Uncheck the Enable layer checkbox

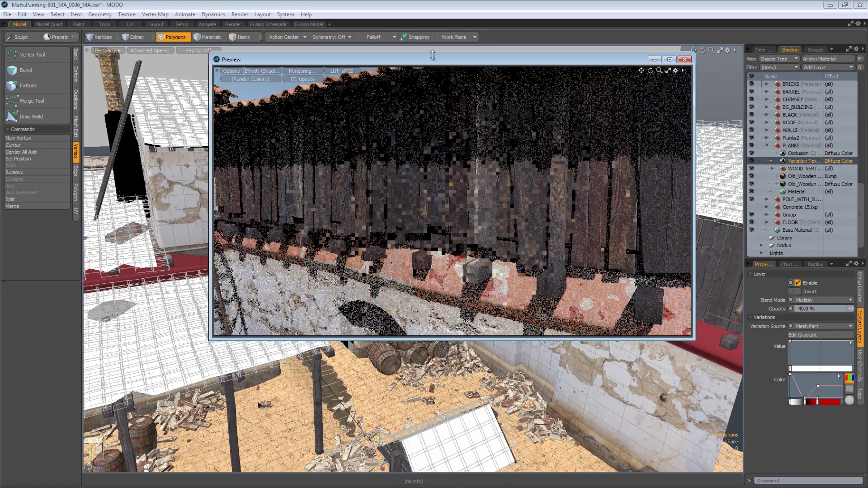(x=798, y=283)
